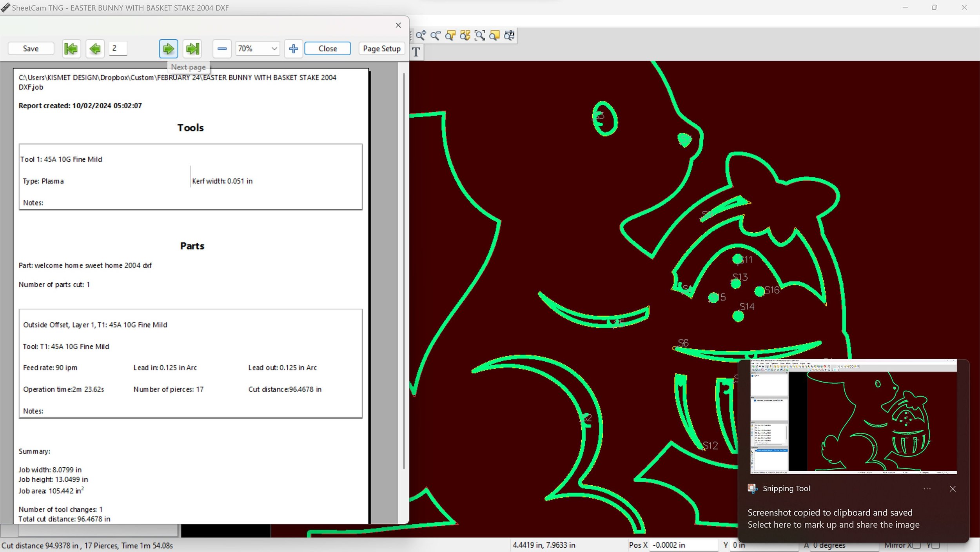Click the zoom to part icon
The width and height of the screenshot is (980, 552).
(x=450, y=36)
